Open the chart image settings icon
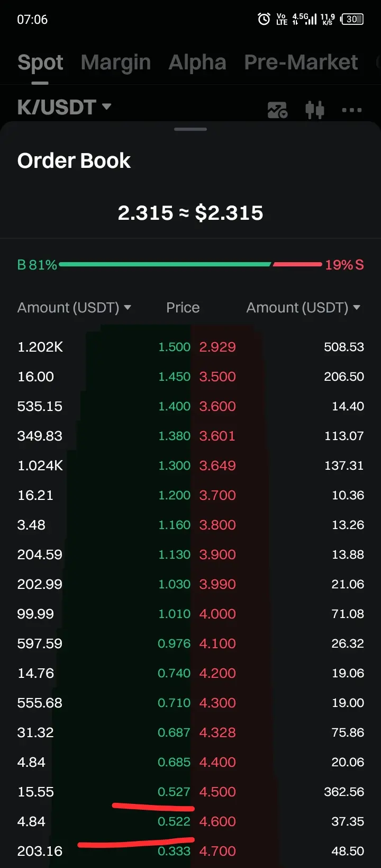The width and height of the screenshot is (381, 868). [277, 110]
